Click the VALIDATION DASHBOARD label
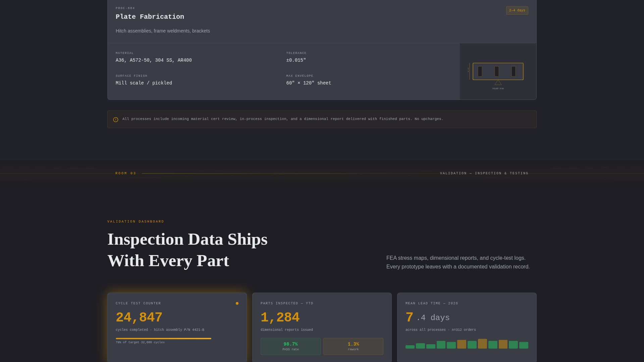644x362 pixels. [x=136, y=222]
